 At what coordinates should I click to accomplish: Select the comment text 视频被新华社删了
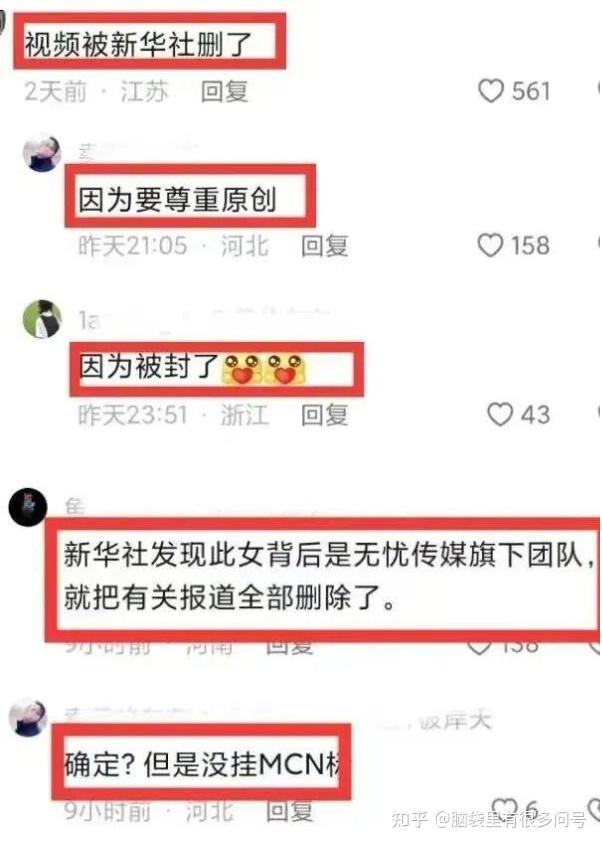[138, 44]
